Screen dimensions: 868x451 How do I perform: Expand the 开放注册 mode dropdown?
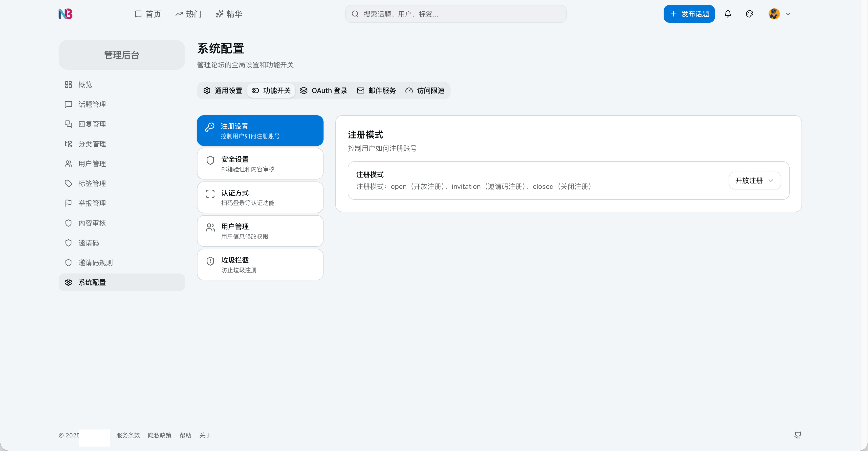[x=755, y=180]
